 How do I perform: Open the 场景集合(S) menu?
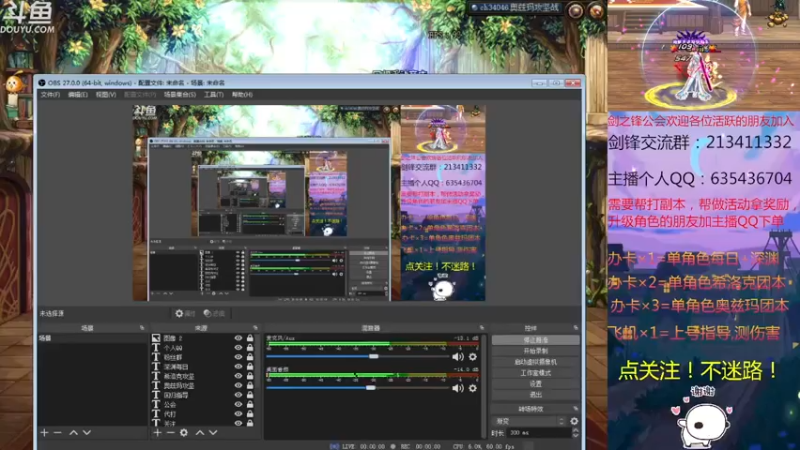coord(180,95)
